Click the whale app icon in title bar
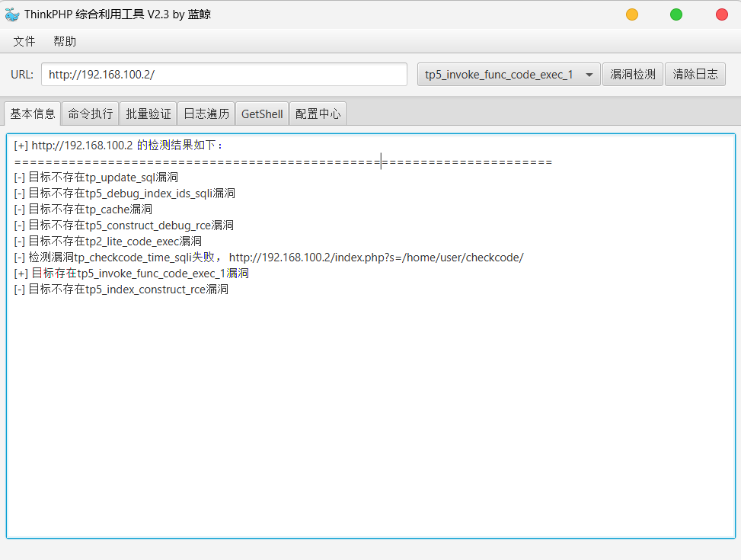The width and height of the screenshot is (741, 560). tap(12, 14)
